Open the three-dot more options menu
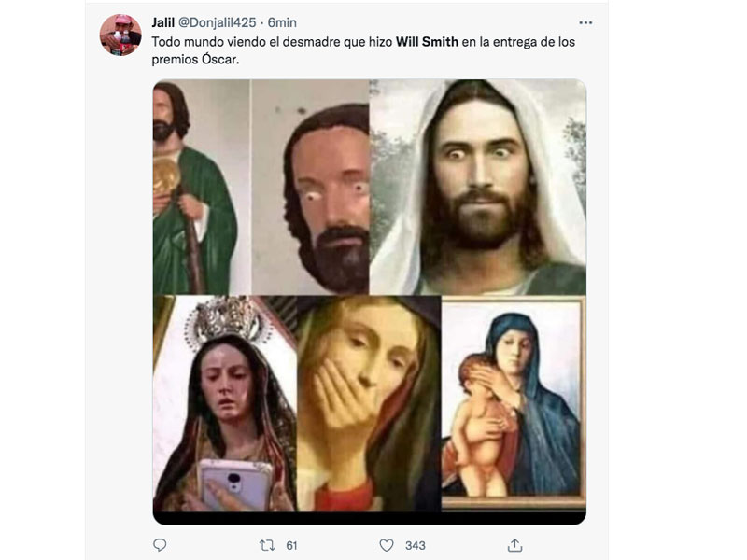 click(585, 22)
